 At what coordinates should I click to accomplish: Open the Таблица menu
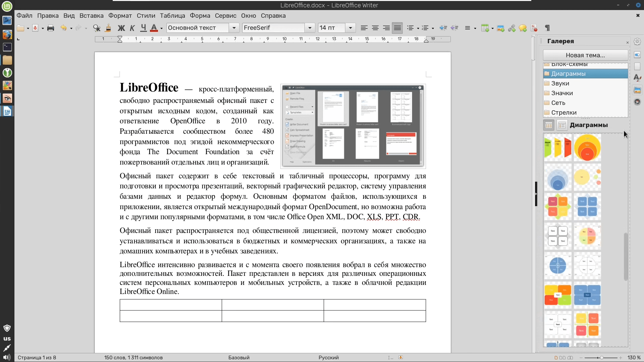coord(172,16)
